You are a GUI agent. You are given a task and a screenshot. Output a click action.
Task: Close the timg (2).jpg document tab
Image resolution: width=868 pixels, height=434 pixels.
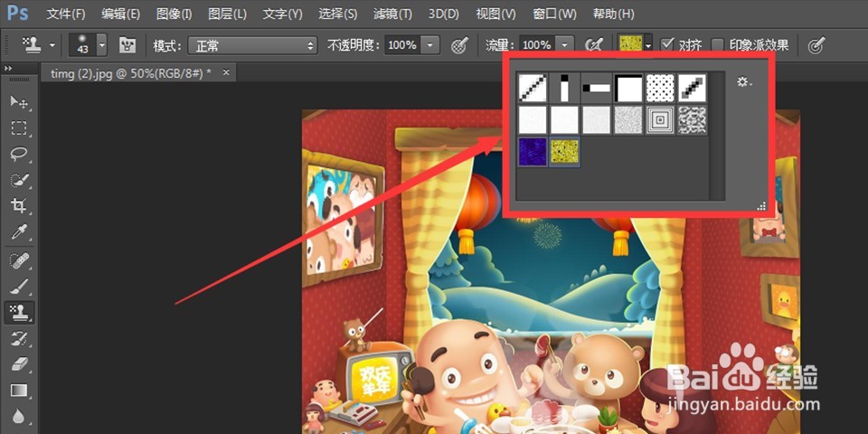(226, 72)
